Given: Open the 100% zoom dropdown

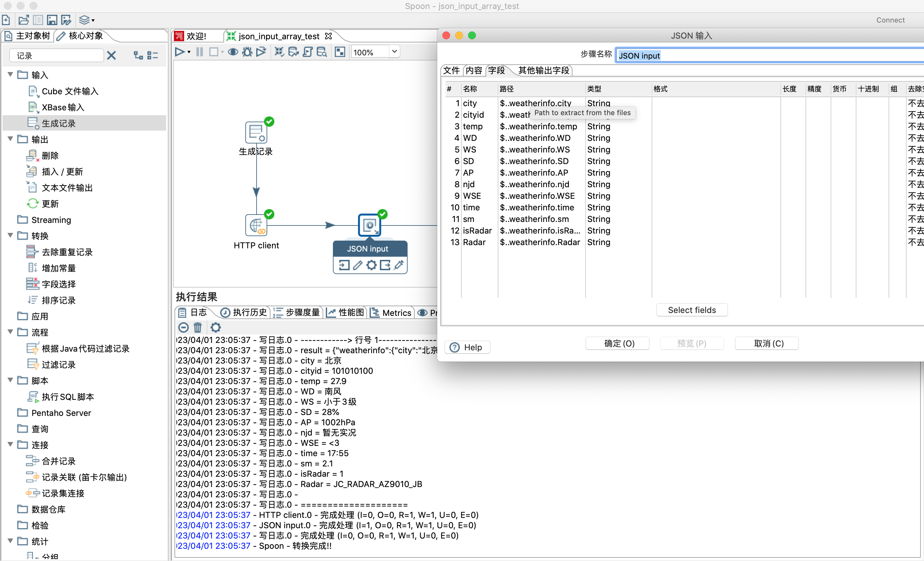Looking at the screenshot, I should (x=394, y=51).
